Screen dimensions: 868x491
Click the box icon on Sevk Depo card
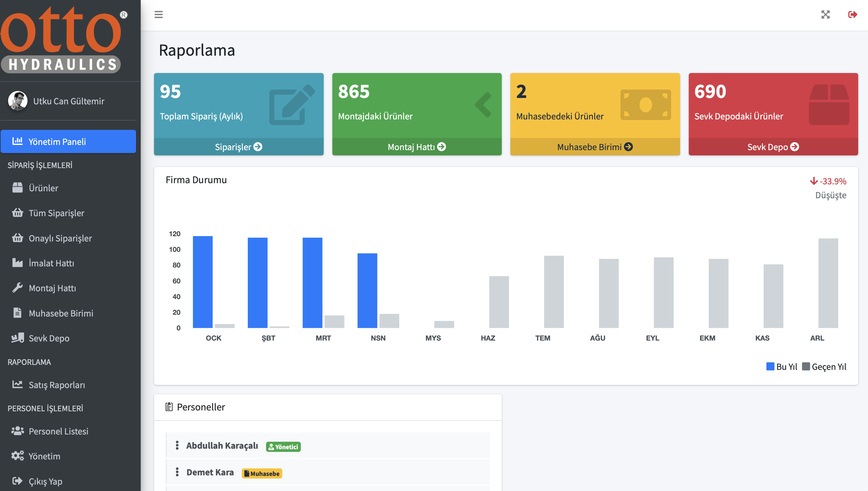pyautogui.click(x=829, y=105)
